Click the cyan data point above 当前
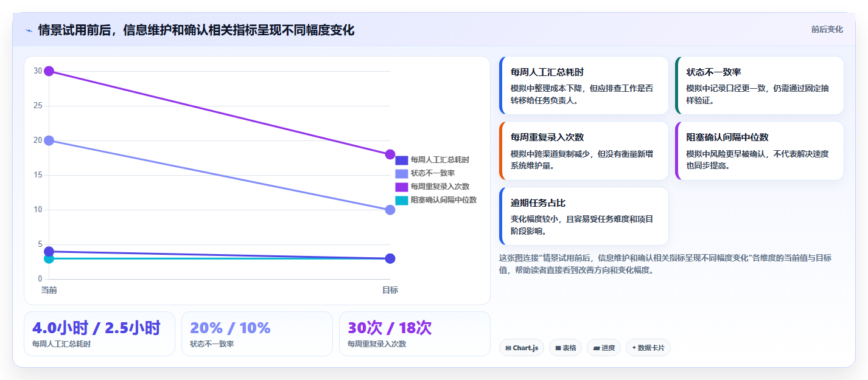The image size is (868, 380). [49, 259]
